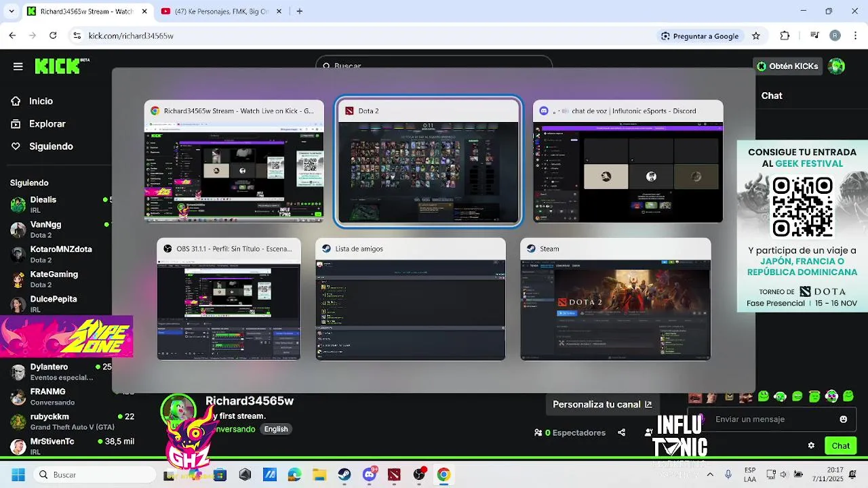Switch to the Dota 2 window thumbnail
Viewport: 868px width, 488px height.
tap(428, 161)
